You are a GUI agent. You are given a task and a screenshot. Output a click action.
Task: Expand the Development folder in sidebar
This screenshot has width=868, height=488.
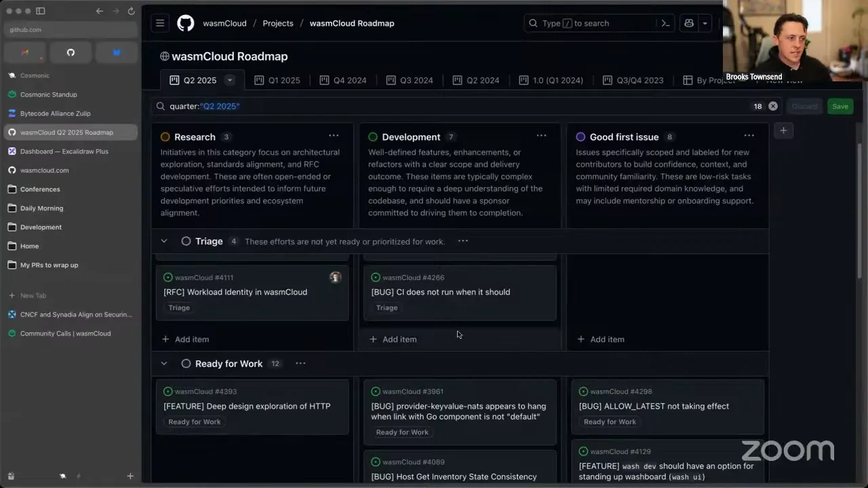click(x=71, y=227)
